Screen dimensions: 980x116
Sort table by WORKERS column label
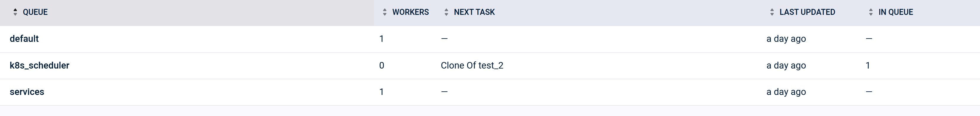[411, 12]
